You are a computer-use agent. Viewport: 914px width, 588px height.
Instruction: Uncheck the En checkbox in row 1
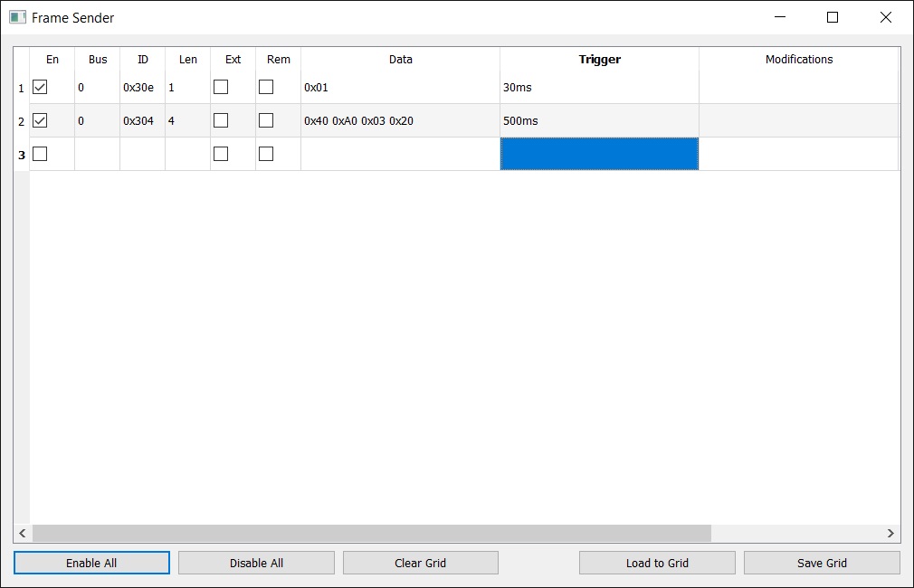(x=40, y=87)
